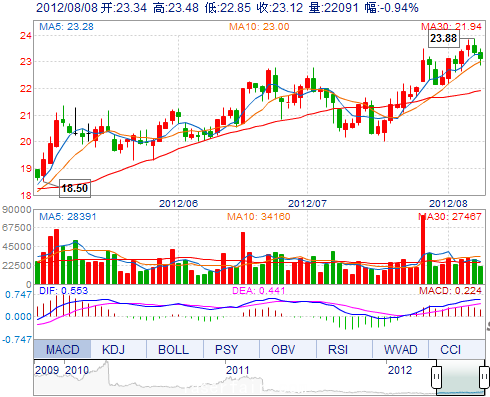The width and height of the screenshot is (490, 397).
Task: Click the 2012 timeline marker
Action: click(400, 370)
